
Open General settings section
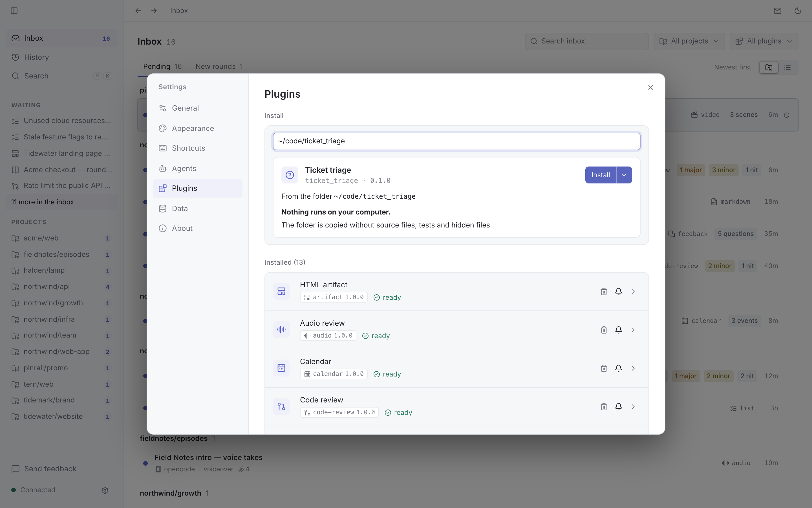(197, 108)
